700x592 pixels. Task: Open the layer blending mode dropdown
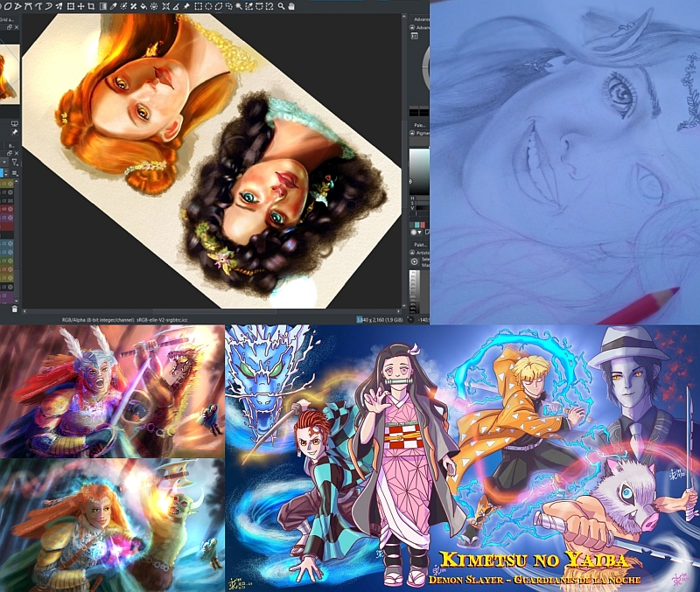pos(4,162)
